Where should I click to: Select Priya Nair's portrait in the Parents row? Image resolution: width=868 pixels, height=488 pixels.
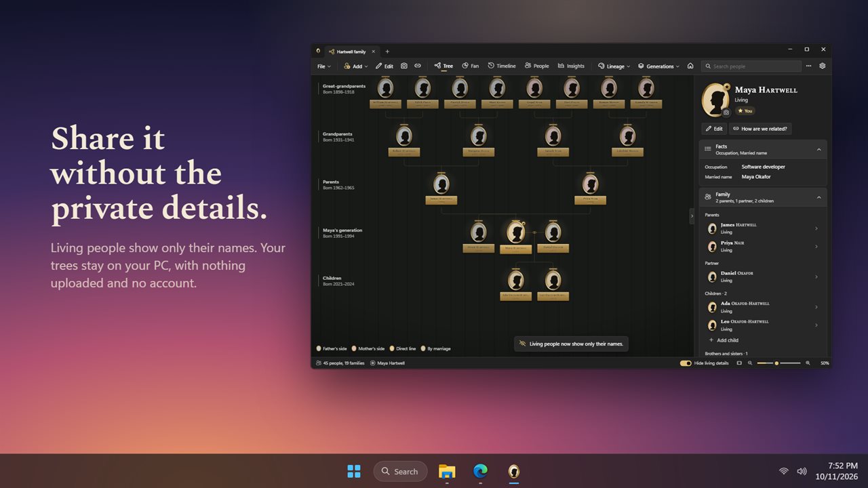(590, 184)
